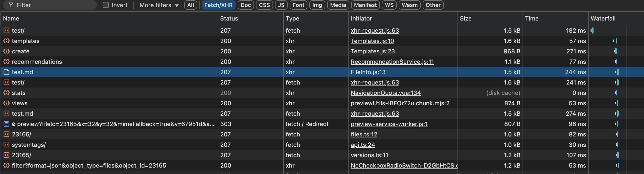Click the waterfall bar for first test/ request

[x=592, y=30]
